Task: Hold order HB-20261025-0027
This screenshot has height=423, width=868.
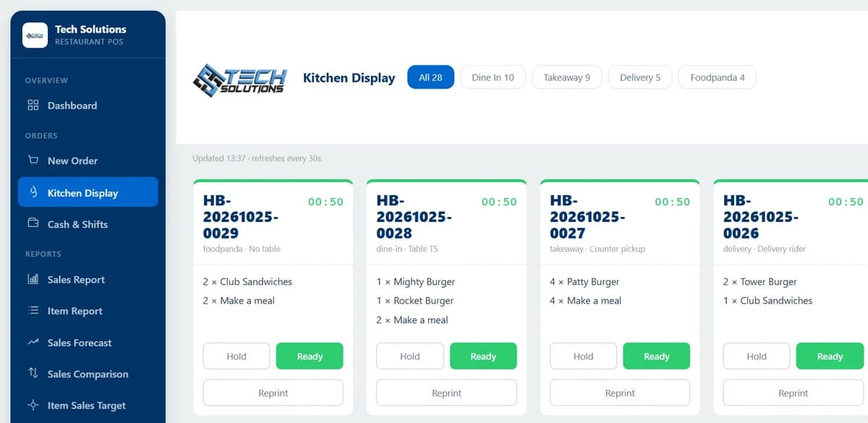Action: pyautogui.click(x=584, y=356)
